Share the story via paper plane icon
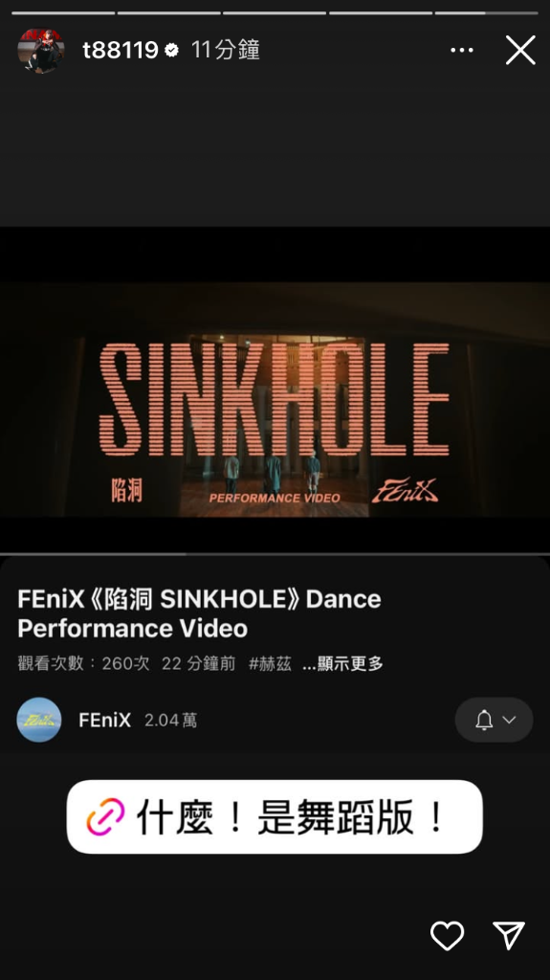The width and height of the screenshot is (550, 980). [509, 936]
